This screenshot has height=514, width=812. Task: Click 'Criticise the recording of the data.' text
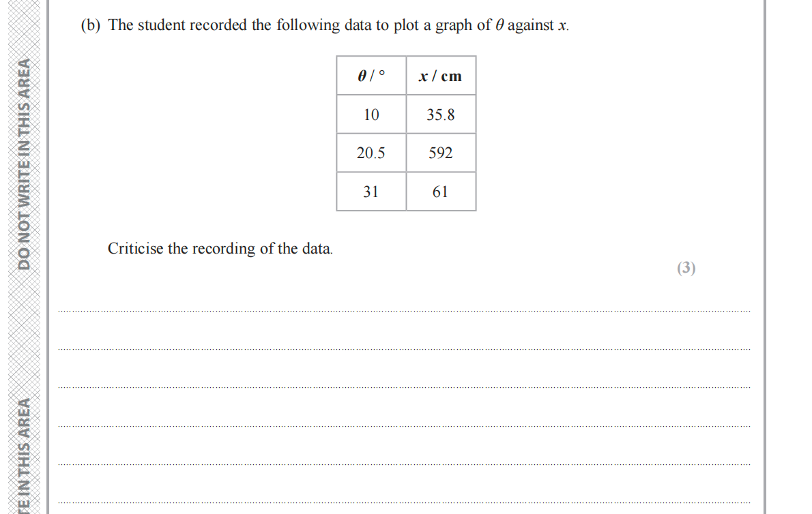point(220,249)
